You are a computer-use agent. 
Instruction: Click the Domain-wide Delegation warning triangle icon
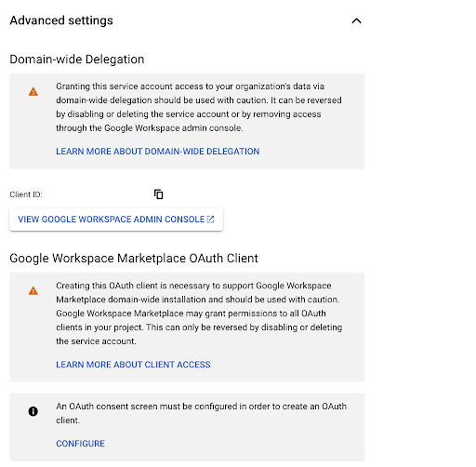(x=33, y=92)
